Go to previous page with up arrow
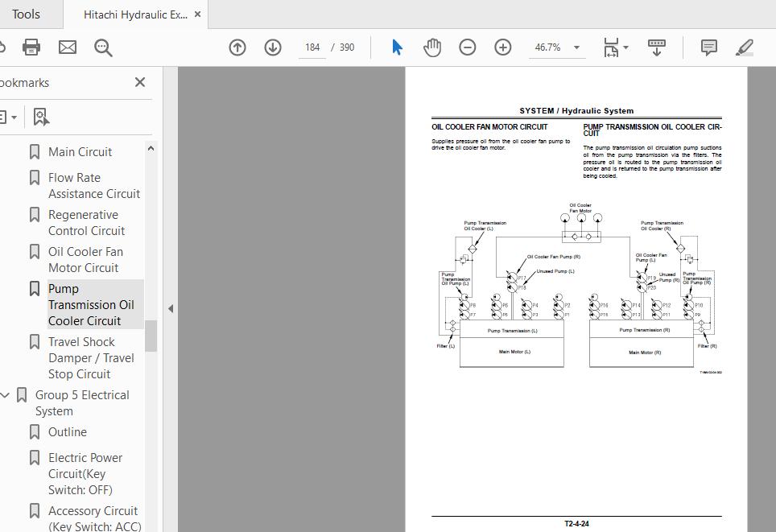This screenshot has height=532, width=776. tap(237, 47)
